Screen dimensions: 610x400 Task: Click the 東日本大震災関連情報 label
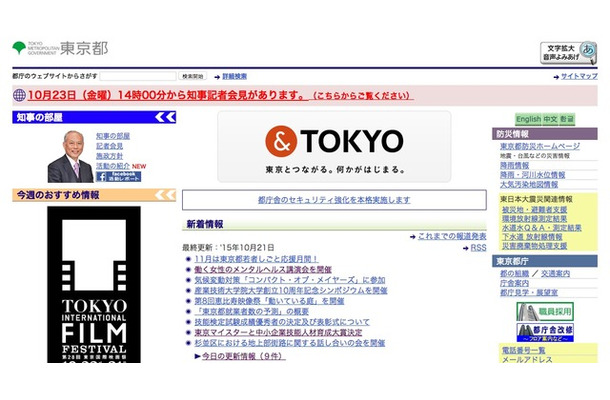click(536, 199)
